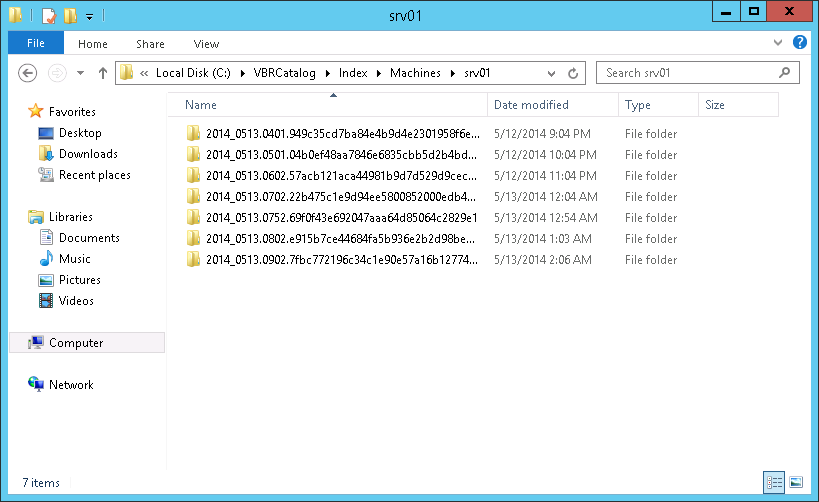Click the folder icon in the address bar
Screen dimensions: 819x502
(126, 73)
